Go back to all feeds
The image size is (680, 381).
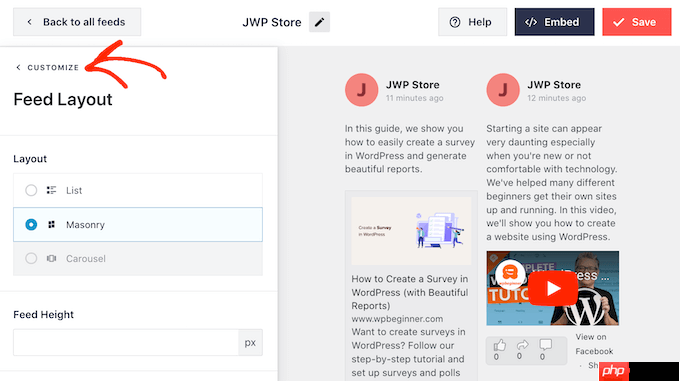(x=77, y=22)
